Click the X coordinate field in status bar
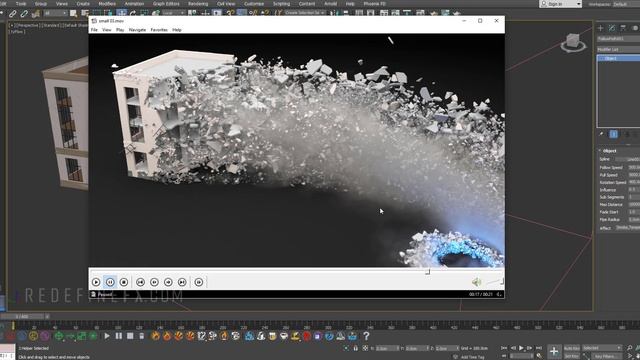This screenshot has width=640, height=360. [387, 348]
